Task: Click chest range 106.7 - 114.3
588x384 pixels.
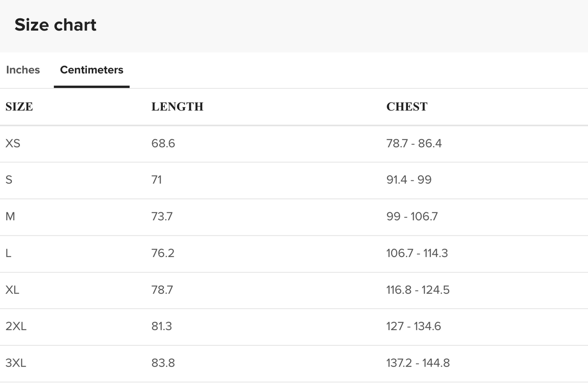Action: click(417, 253)
